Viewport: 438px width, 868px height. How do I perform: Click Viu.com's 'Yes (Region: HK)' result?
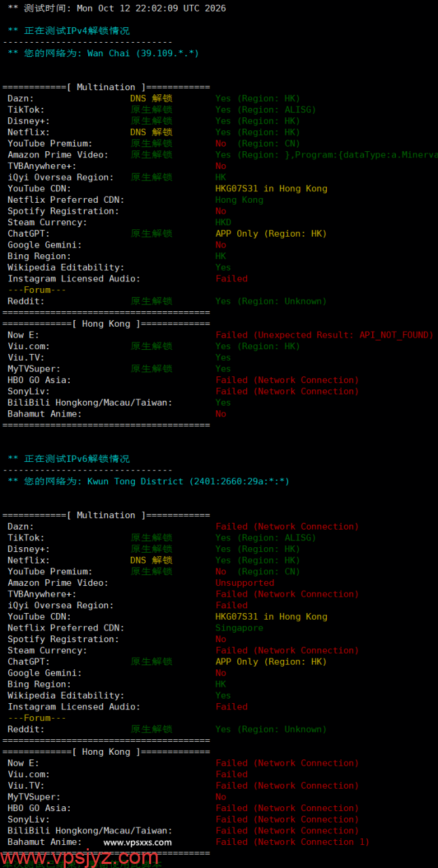pyautogui.click(x=258, y=346)
